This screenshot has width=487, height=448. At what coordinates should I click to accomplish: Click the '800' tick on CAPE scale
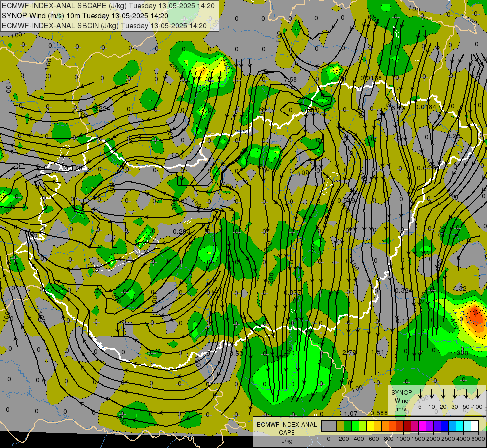click(x=389, y=439)
